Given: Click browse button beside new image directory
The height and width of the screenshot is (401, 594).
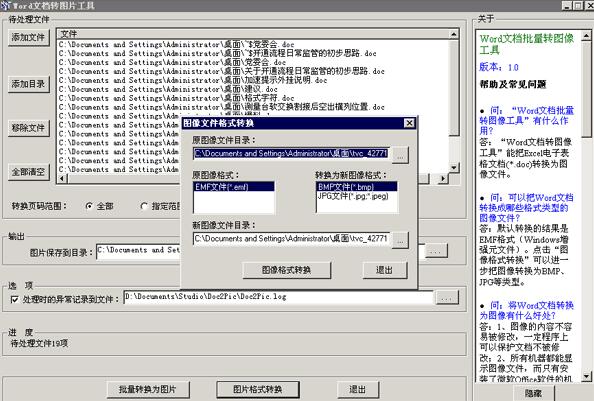Looking at the screenshot, I should [x=400, y=240].
